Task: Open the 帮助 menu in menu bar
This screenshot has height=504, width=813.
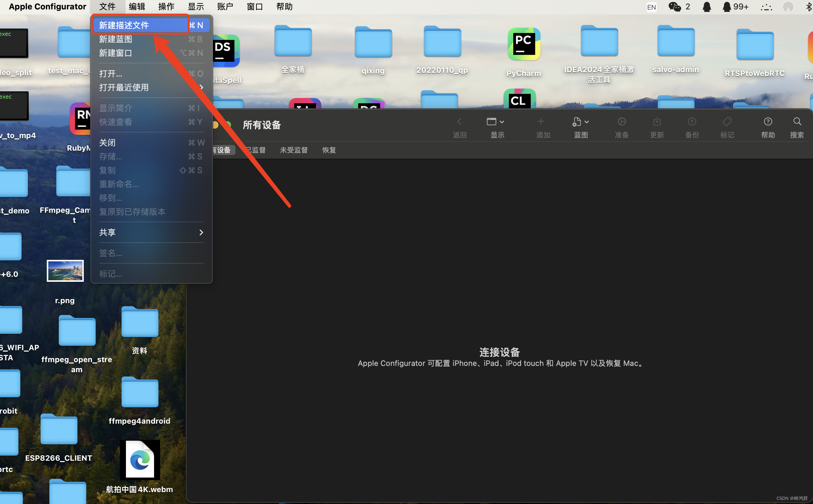Action: (284, 7)
